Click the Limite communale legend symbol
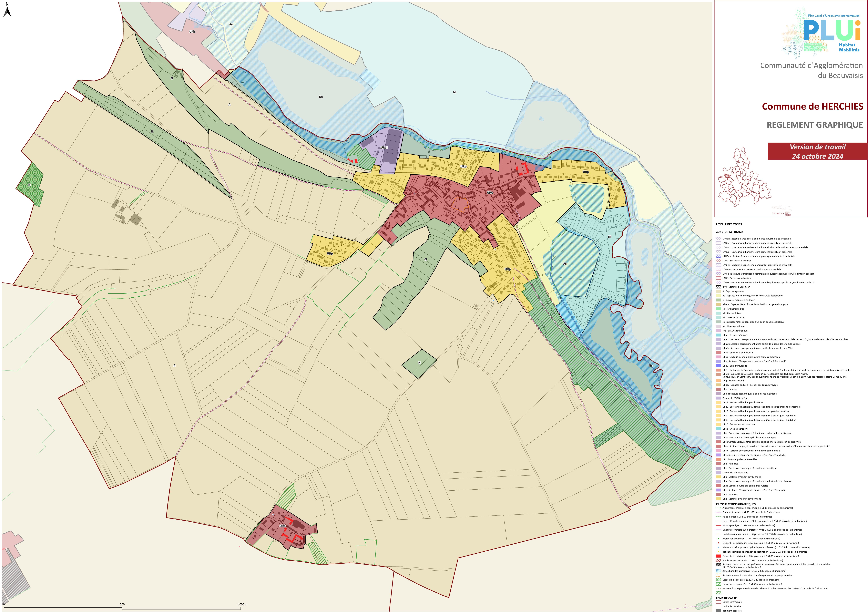This screenshot has height=614, width=868. click(x=718, y=602)
